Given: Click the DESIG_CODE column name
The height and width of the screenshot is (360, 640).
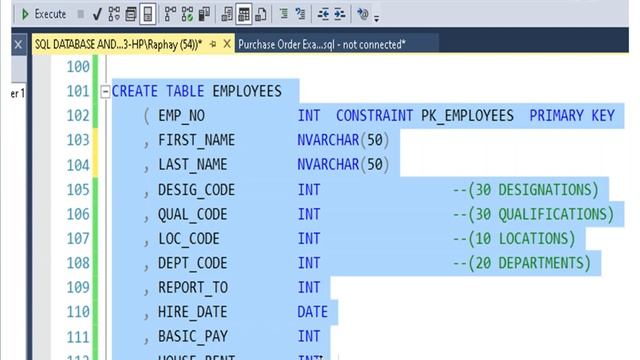Looking at the screenshot, I should tap(197, 190).
